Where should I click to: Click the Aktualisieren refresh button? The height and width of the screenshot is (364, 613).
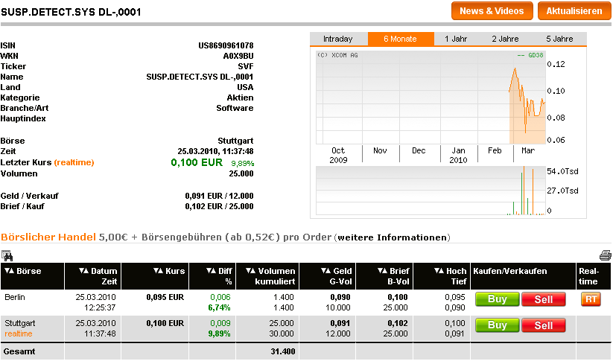click(574, 11)
